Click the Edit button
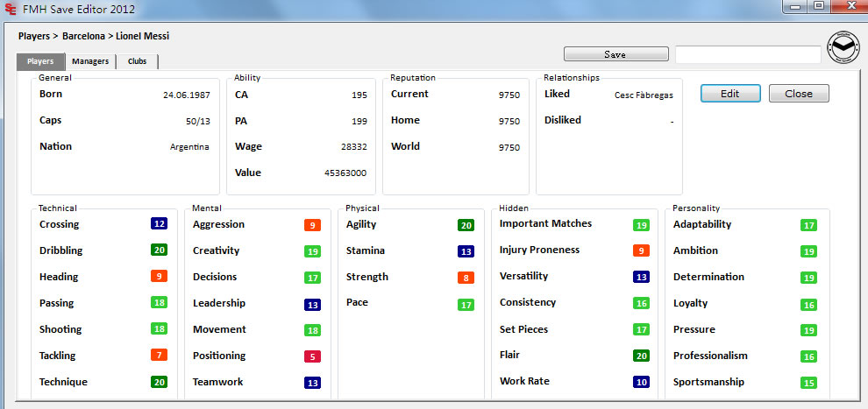The width and height of the screenshot is (868, 409). [x=729, y=94]
